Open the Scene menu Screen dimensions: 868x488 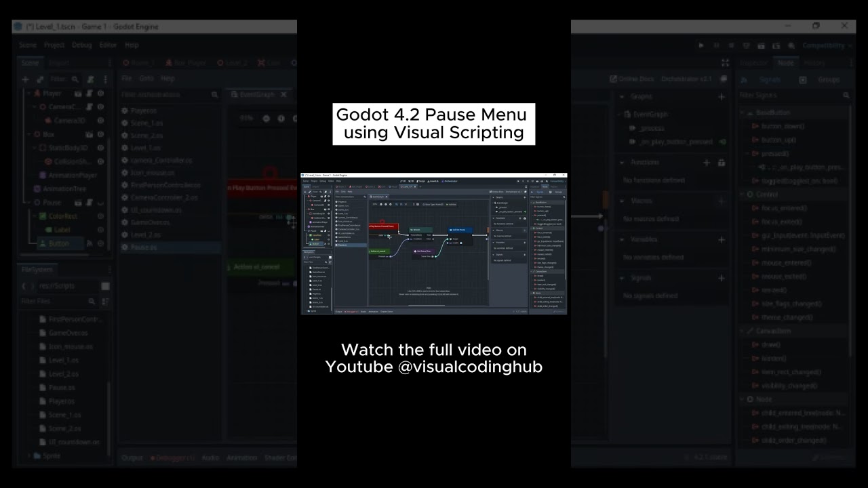pyautogui.click(x=28, y=45)
